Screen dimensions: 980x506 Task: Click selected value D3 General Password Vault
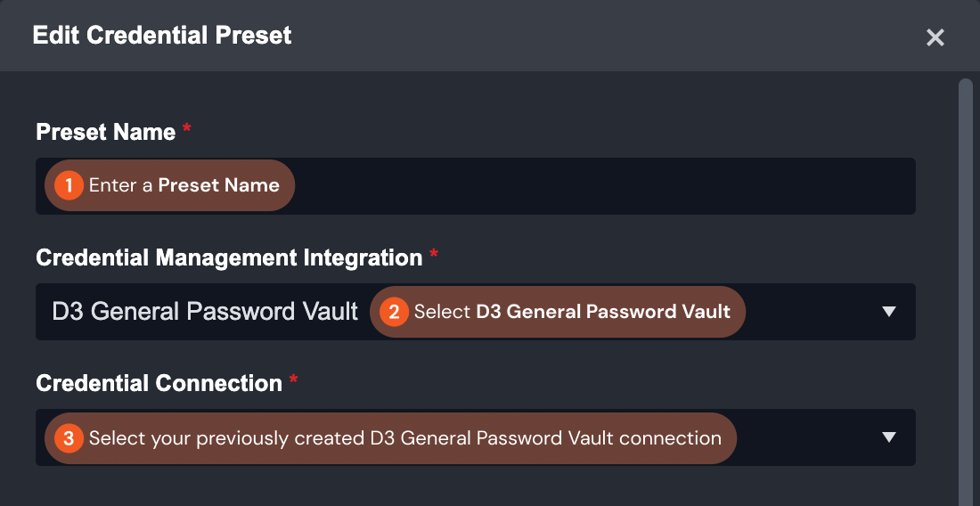(205, 312)
